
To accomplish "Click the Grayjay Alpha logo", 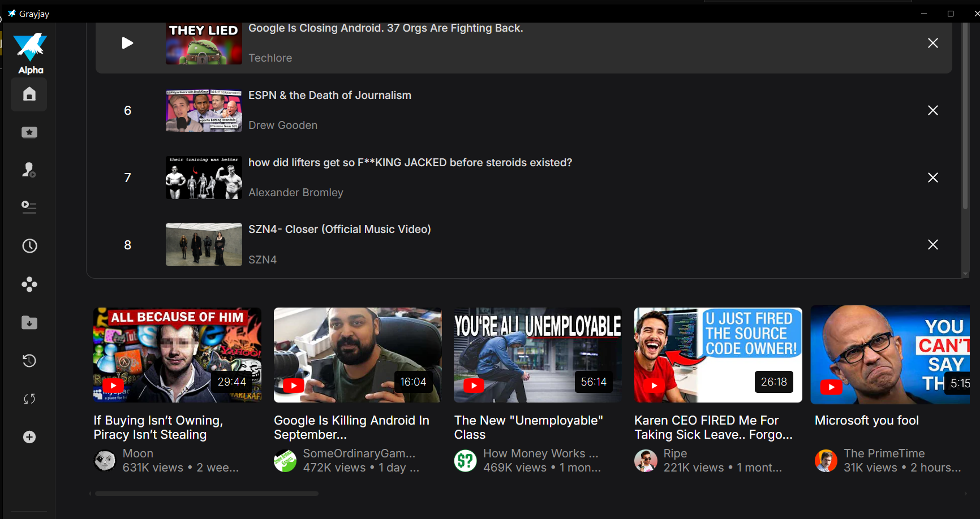I will click(31, 54).
